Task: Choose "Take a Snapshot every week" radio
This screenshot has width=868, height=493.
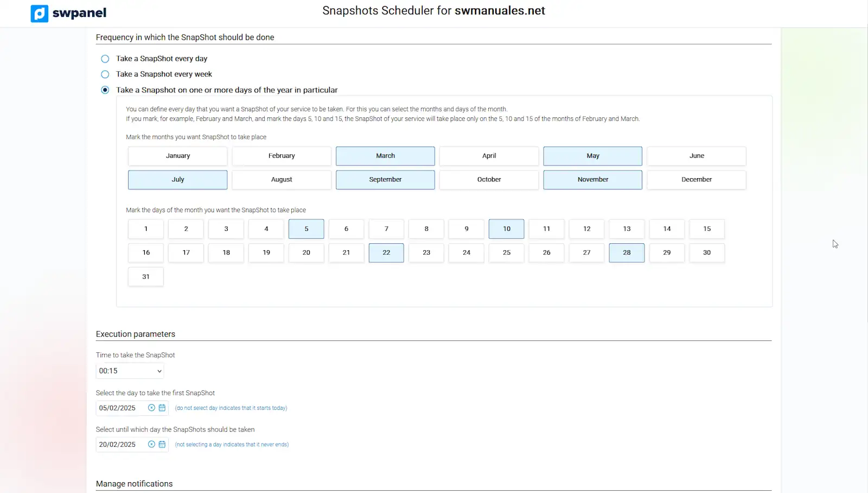Action: 105,74
